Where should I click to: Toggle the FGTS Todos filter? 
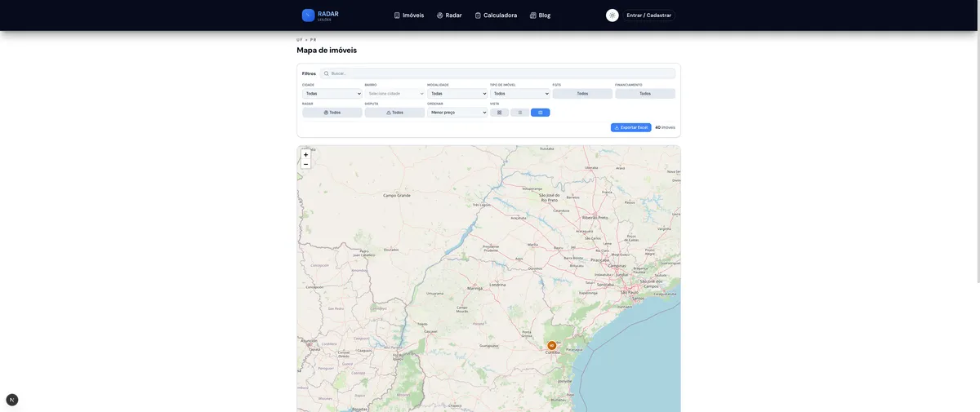[582, 94]
